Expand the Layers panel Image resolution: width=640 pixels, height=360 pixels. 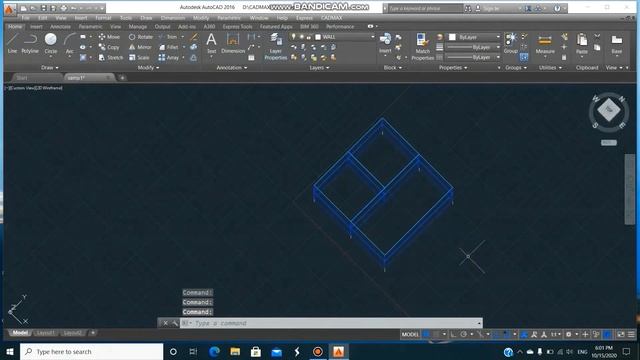319,68
